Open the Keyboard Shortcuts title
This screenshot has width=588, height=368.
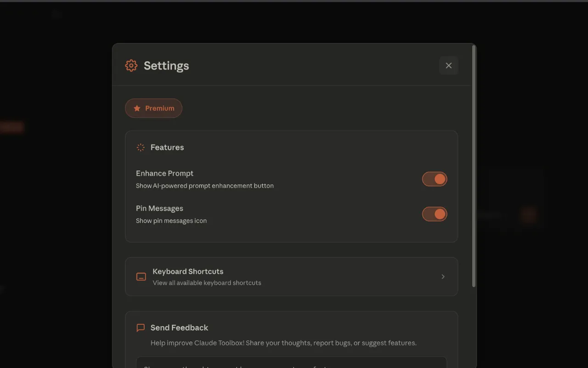pos(188,272)
